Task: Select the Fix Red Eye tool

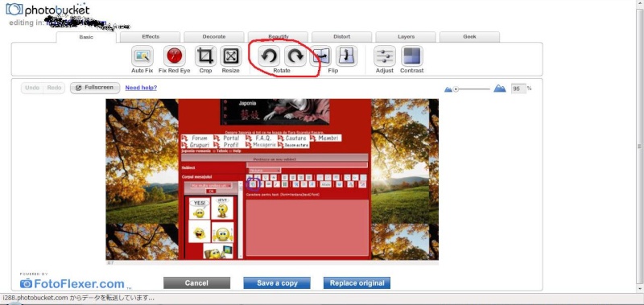Action: click(x=174, y=56)
